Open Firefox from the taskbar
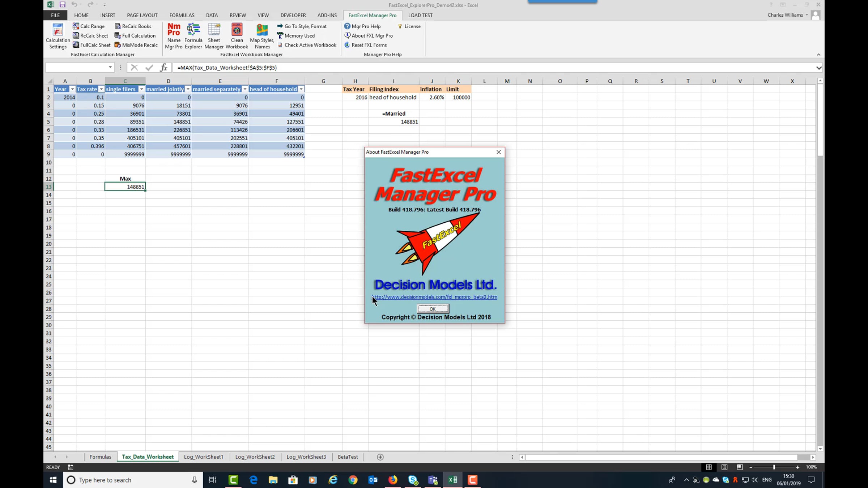 [x=393, y=480]
